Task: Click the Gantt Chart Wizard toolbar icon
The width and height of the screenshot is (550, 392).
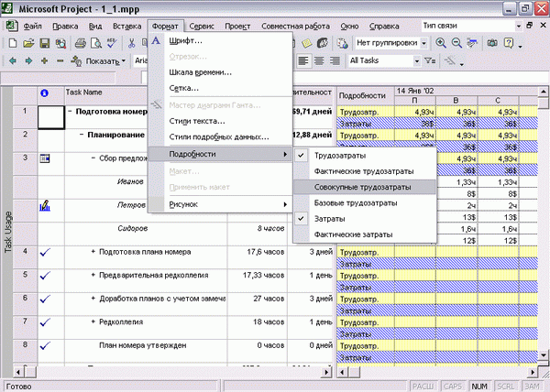Action: point(450,61)
